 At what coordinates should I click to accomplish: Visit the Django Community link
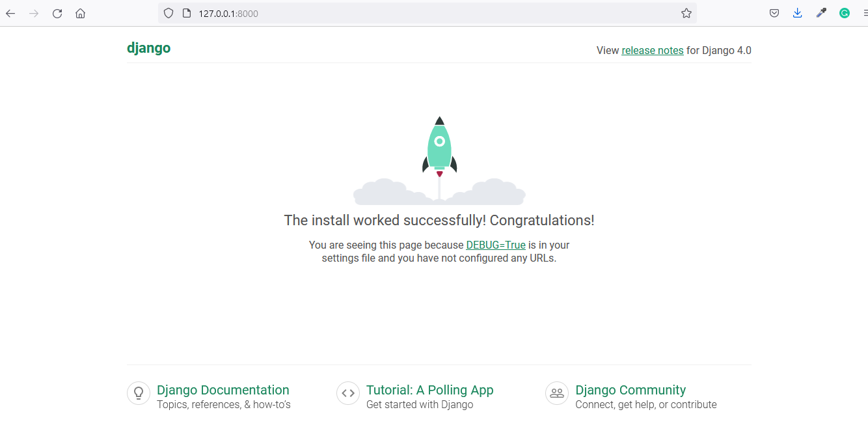pyautogui.click(x=631, y=390)
